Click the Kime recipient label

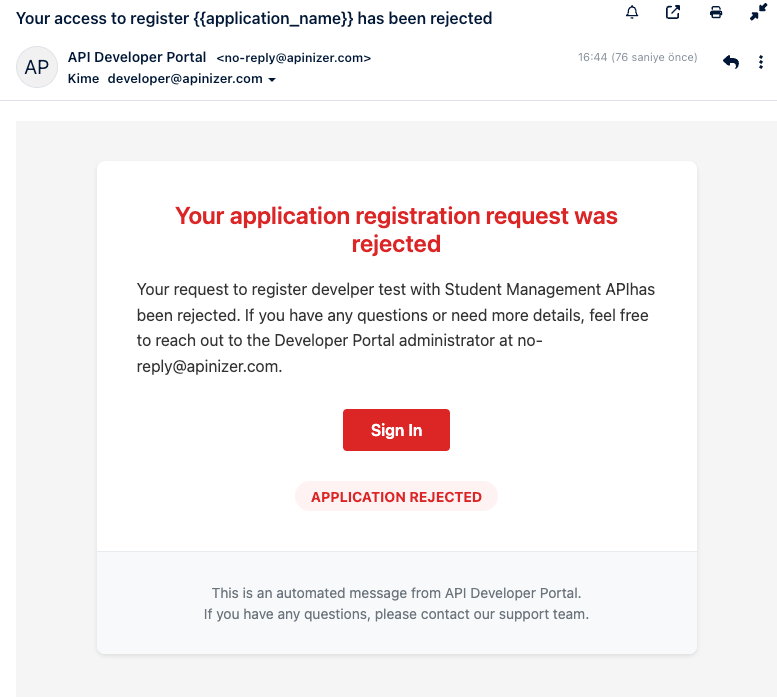(83, 79)
